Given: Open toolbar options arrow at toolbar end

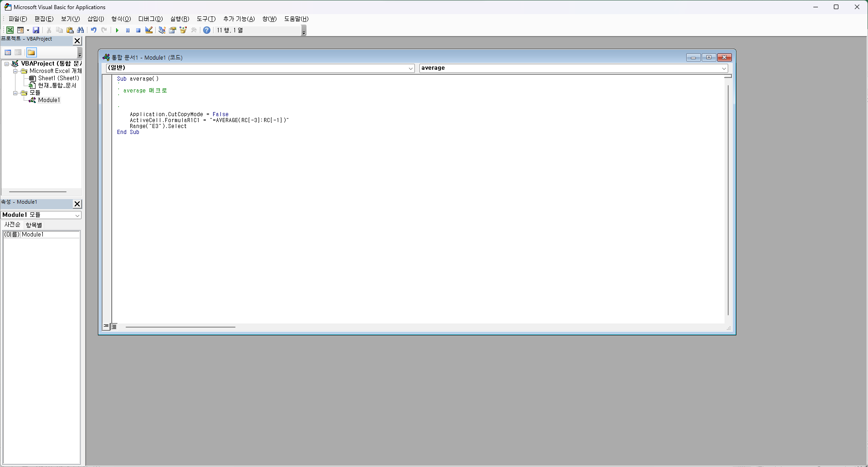Looking at the screenshot, I should tap(304, 31).
